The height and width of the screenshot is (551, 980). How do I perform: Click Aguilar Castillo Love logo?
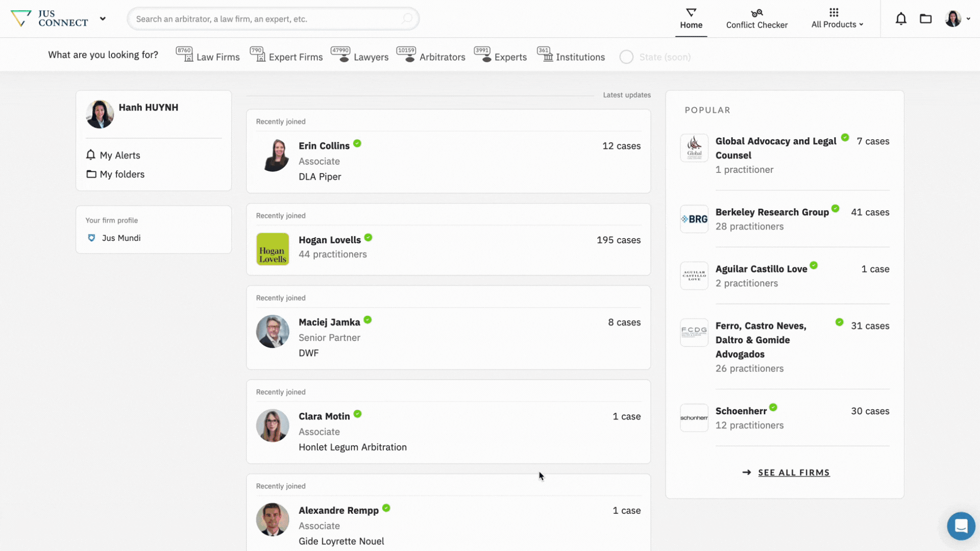click(694, 275)
